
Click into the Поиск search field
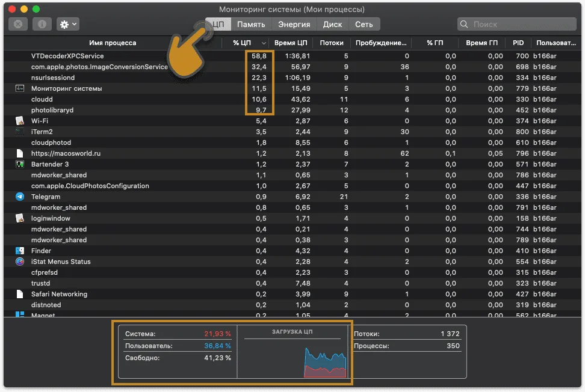517,24
